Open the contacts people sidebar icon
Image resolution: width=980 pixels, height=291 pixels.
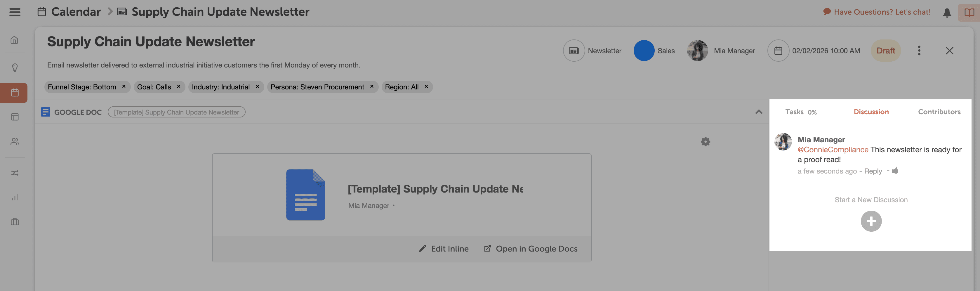(15, 141)
